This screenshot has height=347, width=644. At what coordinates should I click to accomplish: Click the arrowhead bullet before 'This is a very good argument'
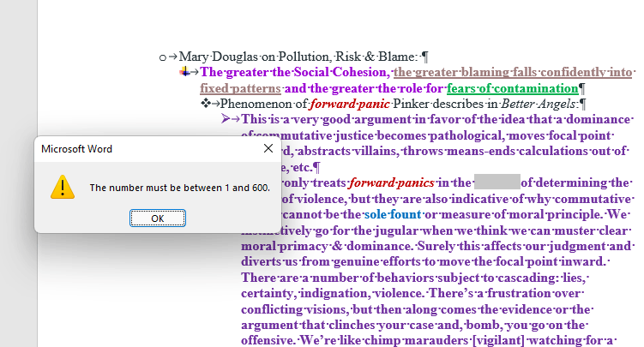click(x=226, y=119)
